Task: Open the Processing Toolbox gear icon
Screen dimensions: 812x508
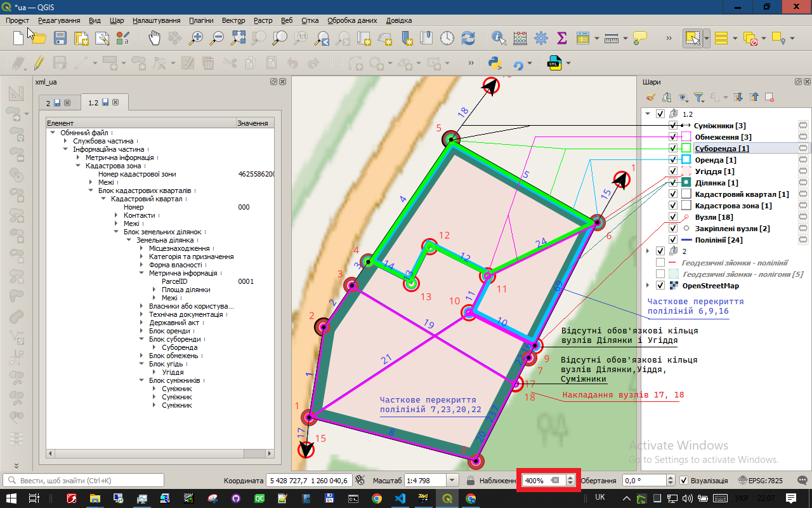Action: (540, 37)
